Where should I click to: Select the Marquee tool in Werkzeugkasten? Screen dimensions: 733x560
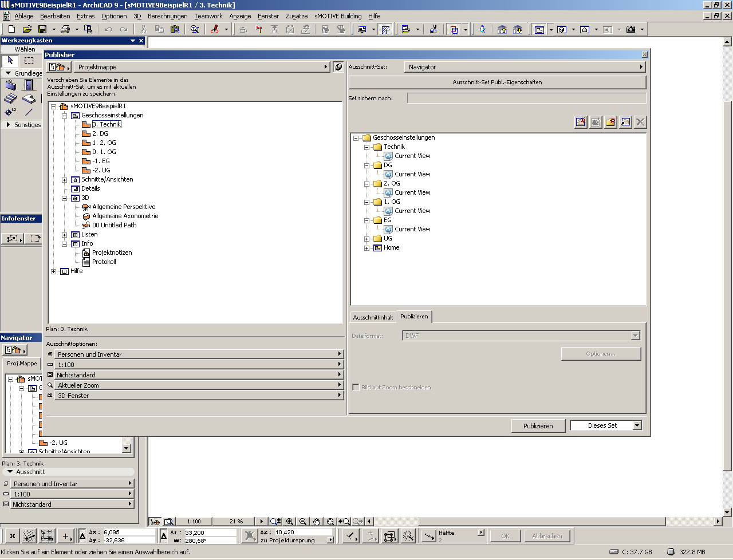(29, 60)
